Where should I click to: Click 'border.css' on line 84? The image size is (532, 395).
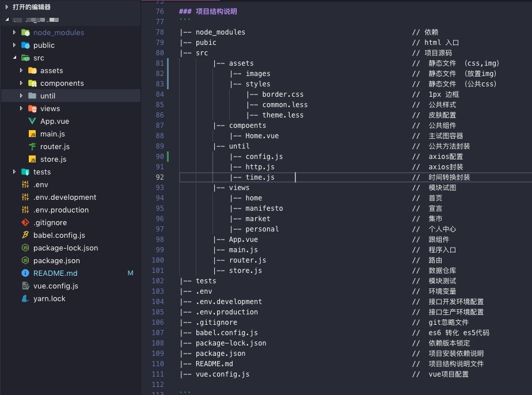pos(283,94)
